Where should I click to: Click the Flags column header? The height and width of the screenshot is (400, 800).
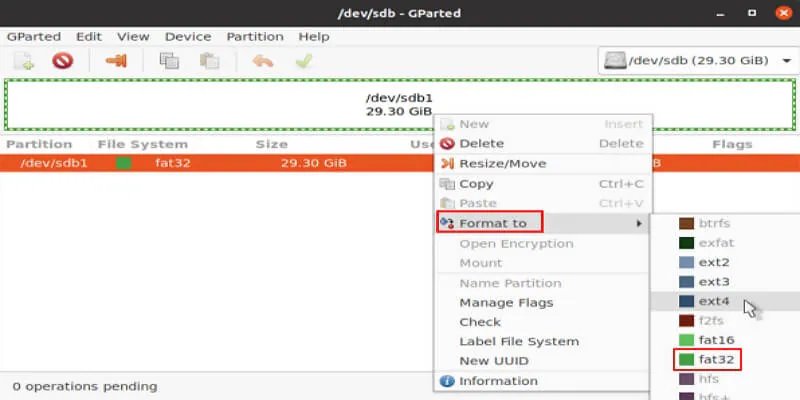point(732,144)
